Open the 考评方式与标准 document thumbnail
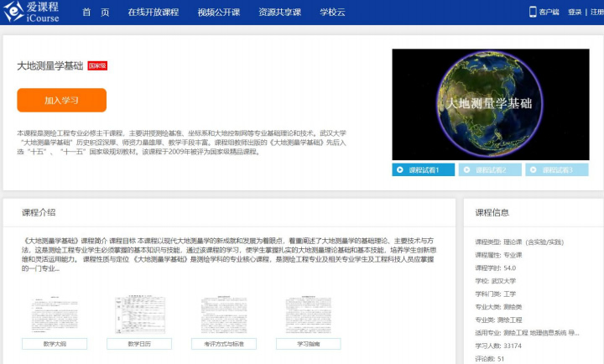Image resolution: width=604 pixels, height=364 pixels. (x=224, y=314)
